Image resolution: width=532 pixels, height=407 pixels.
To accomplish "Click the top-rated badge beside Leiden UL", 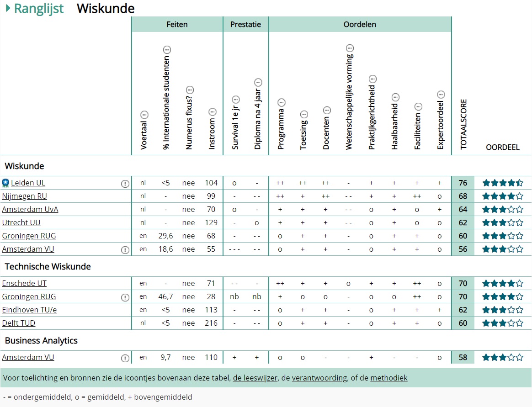I will [x=5, y=183].
